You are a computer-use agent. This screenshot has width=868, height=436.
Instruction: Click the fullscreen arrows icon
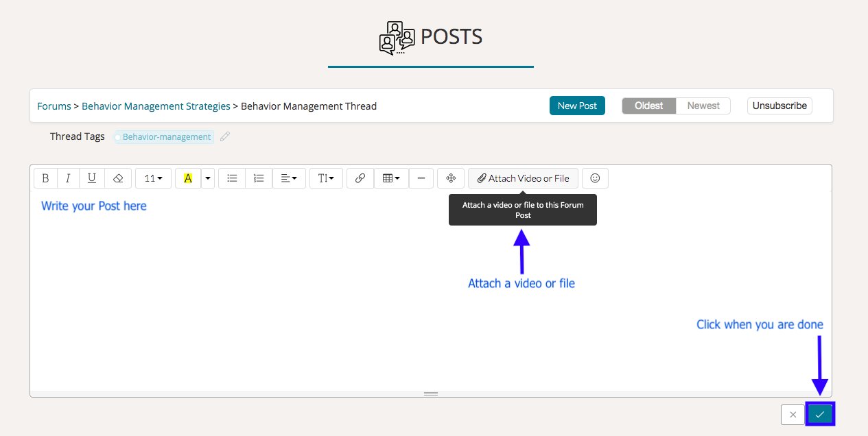pyautogui.click(x=451, y=178)
